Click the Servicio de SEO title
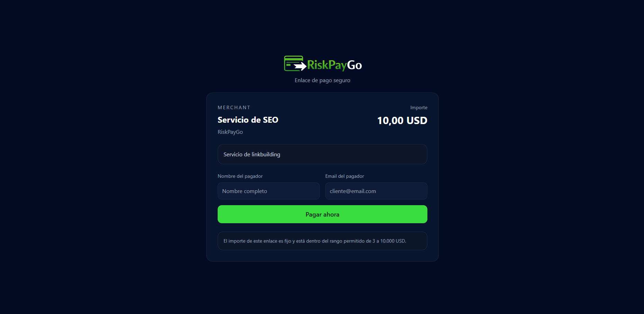 point(248,120)
